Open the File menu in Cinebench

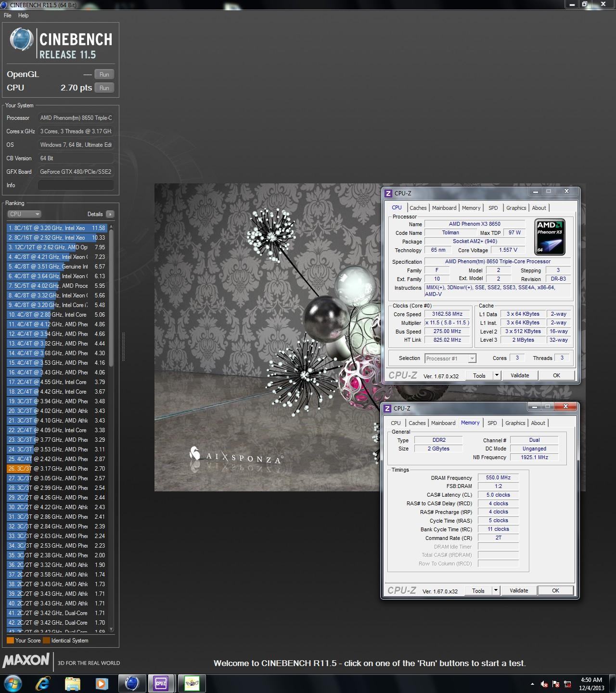tap(8, 15)
